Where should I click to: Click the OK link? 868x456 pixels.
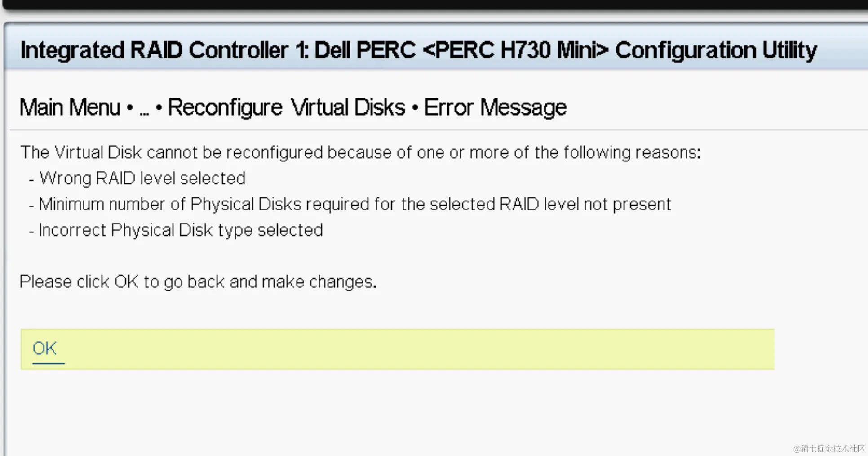click(45, 349)
